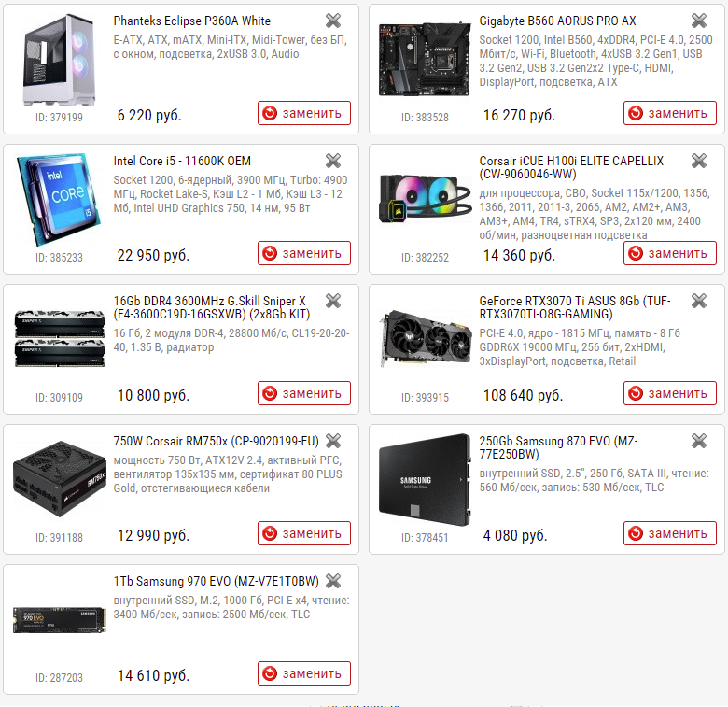
Task: Remove the Gigabyte B560 AORUS PRO AX motherboard
Action: (x=699, y=21)
